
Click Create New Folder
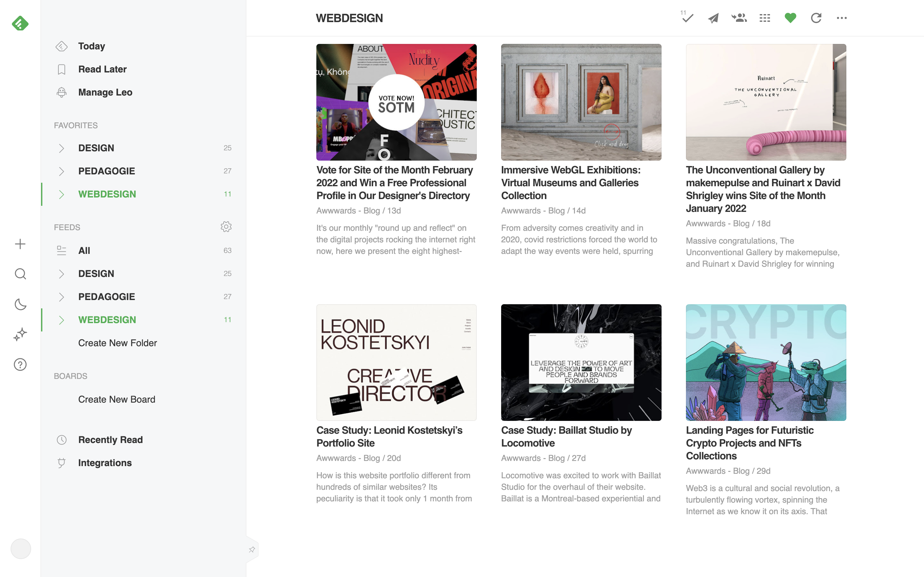click(x=117, y=343)
